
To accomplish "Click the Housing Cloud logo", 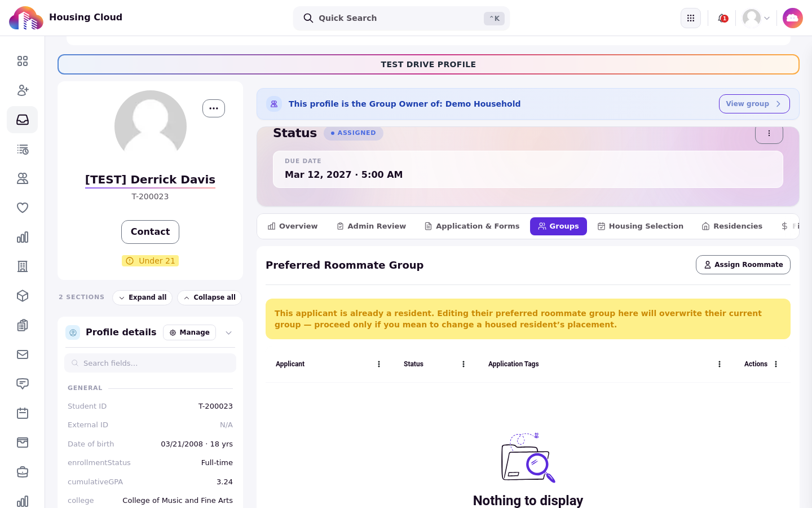I will [26, 18].
